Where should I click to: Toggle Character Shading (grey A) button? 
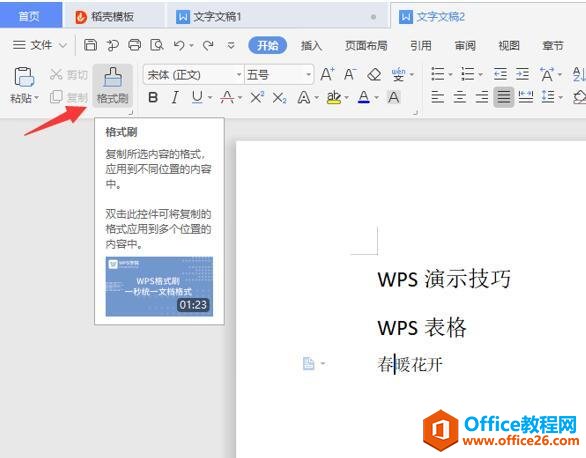pyautogui.click(x=394, y=98)
